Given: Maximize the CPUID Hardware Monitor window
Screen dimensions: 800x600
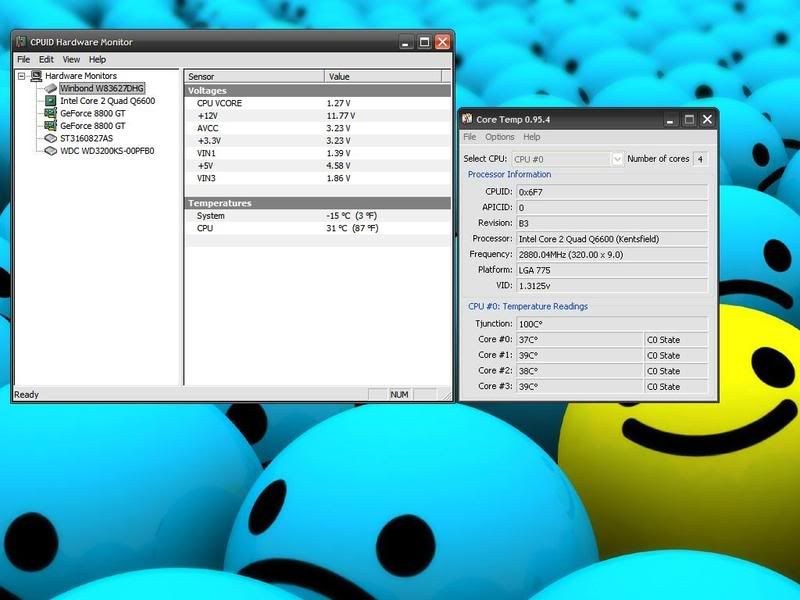Looking at the screenshot, I should coord(424,42).
